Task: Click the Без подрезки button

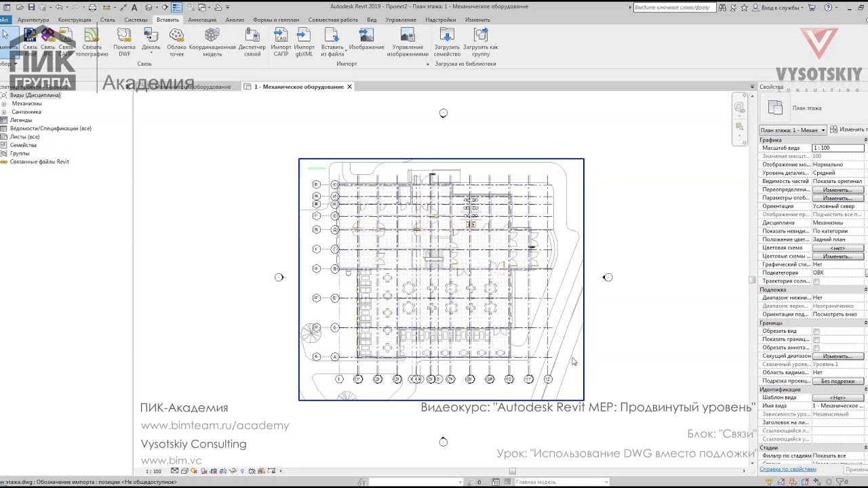Action: [x=837, y=381]
